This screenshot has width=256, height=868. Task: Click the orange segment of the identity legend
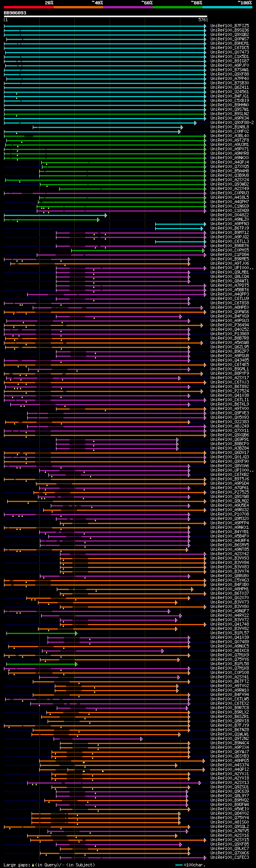coord(78,7)
